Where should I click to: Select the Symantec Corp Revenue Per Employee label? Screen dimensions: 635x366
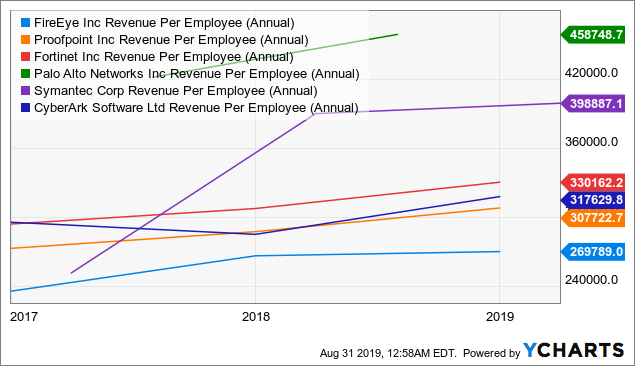(x=176, y=91)
